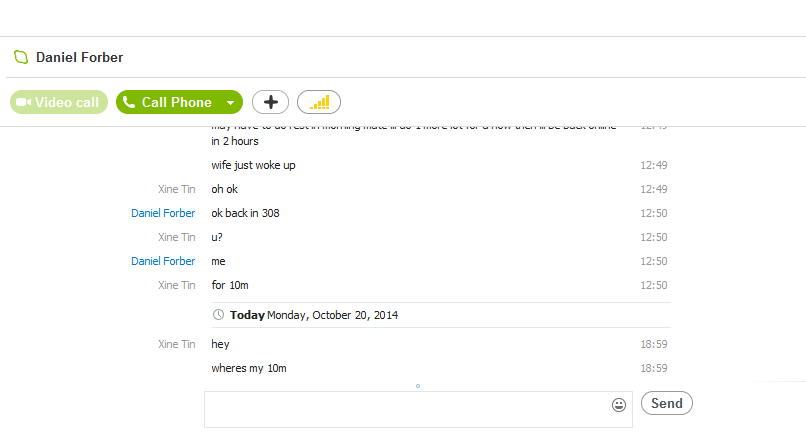This screenshot has height=435, width=806.
Task: Select Daniel Forber sender beside "ok back in 308"
Action: tap(163, 213)
